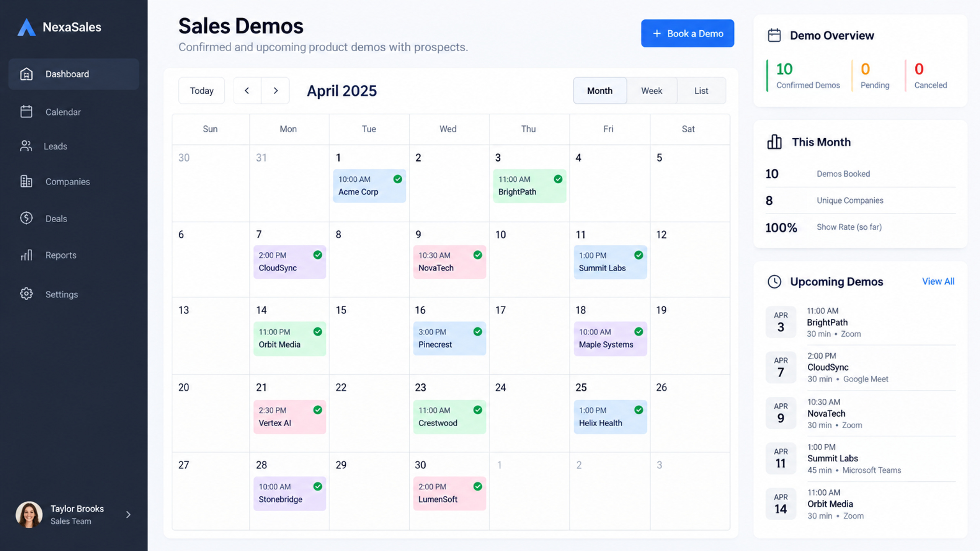Click the Settings gear icon
The width and height of the screenshot is (980, 551).
coord(26,294)
